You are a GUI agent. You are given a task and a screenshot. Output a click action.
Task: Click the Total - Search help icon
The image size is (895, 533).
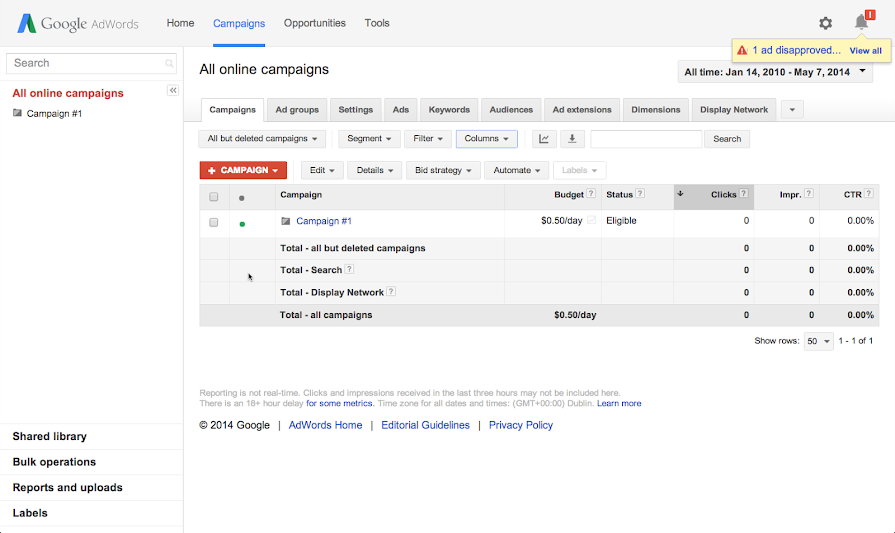point(349,270)
